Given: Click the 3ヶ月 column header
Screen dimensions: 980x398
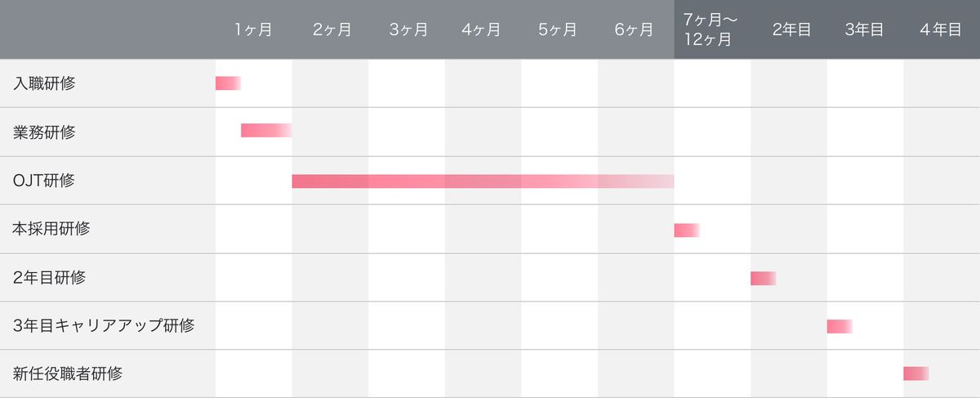Looking at the screenshot, I should [x=408, y=30].
